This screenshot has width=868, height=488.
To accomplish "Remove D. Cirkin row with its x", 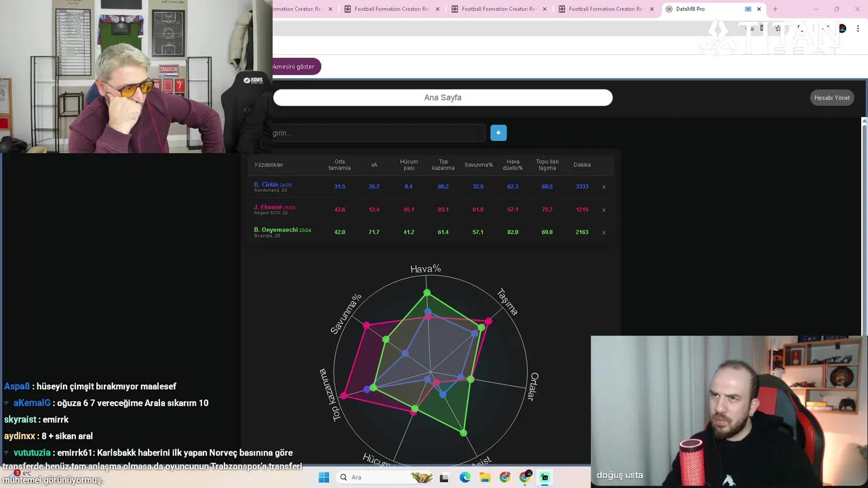I will click(x=604, y=187).
